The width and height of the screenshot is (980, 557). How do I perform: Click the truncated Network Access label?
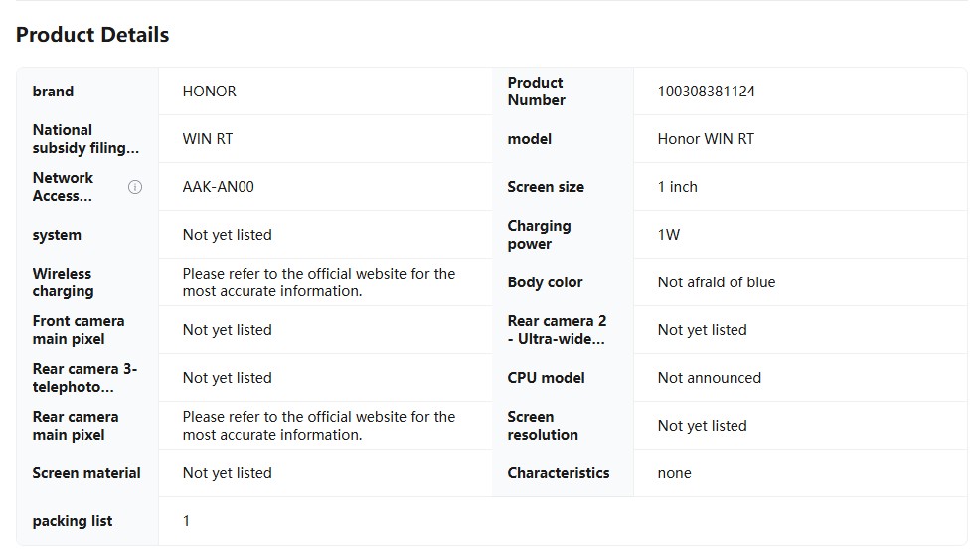click(63, 187)
